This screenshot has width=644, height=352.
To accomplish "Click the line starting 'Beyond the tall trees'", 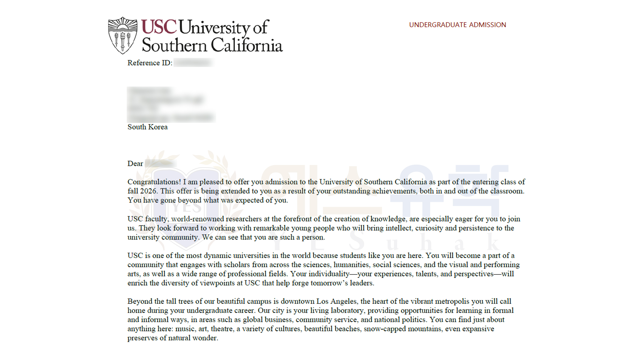I will (x=319, y=301).
